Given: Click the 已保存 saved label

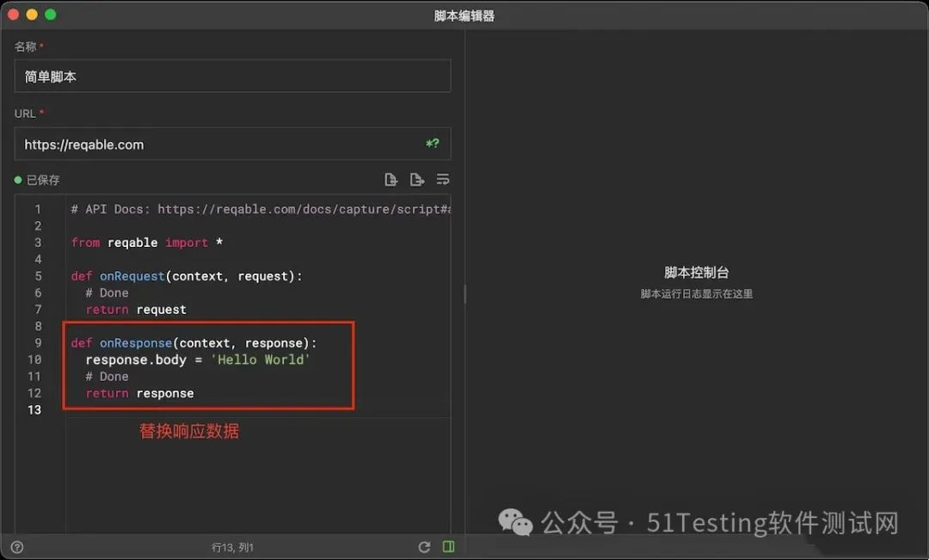Looking at the screenshot, I should (43, 180).
